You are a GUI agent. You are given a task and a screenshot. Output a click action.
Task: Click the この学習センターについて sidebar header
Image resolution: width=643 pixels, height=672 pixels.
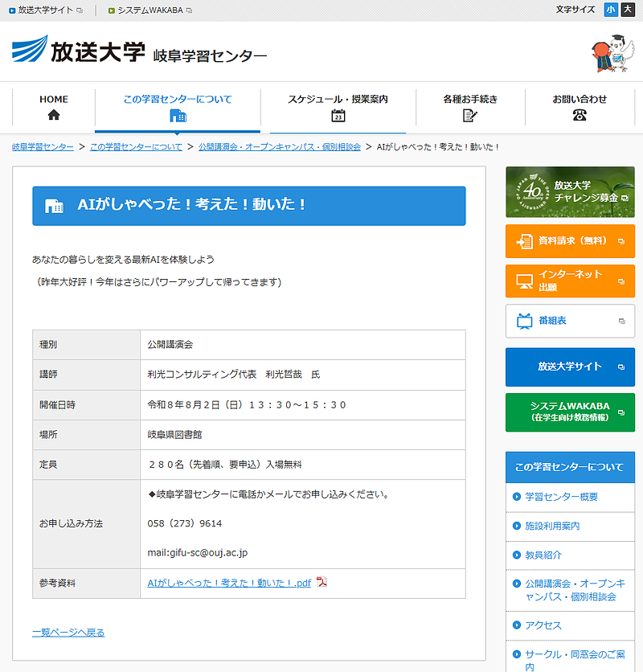tap(570, 467)
